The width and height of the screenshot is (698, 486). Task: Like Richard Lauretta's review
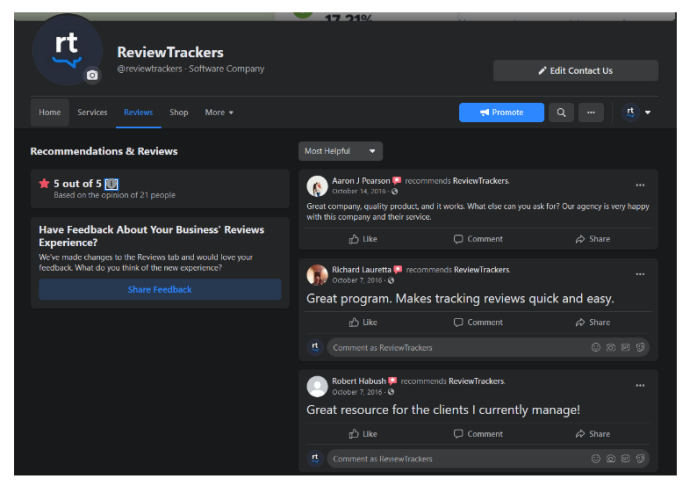363,322
